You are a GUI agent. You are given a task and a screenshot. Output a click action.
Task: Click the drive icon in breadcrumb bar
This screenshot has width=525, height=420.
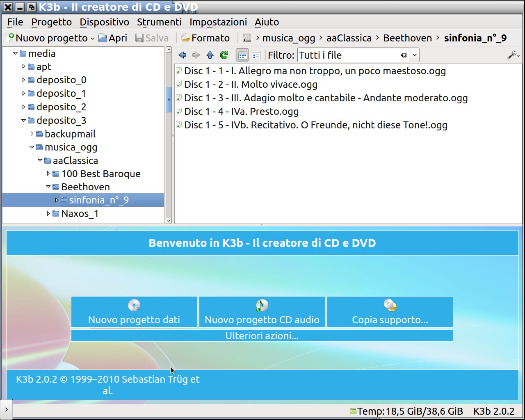[x=247, y=38]
